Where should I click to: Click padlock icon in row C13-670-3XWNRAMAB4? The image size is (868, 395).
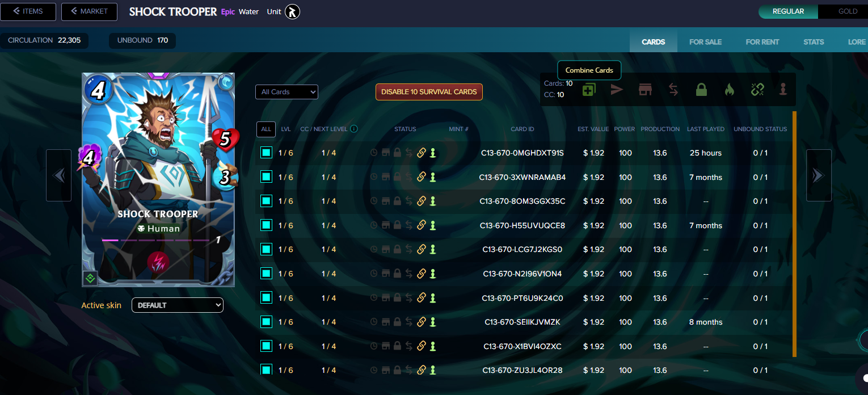397,177
